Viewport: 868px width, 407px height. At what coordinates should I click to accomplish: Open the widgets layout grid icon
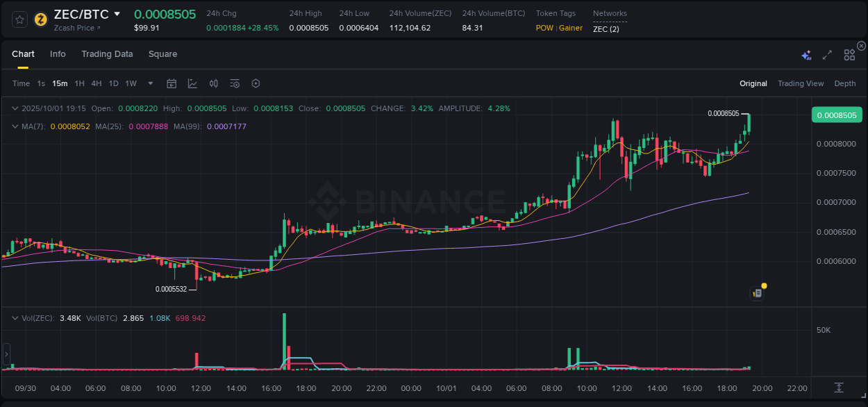click(x=849, y=54)
